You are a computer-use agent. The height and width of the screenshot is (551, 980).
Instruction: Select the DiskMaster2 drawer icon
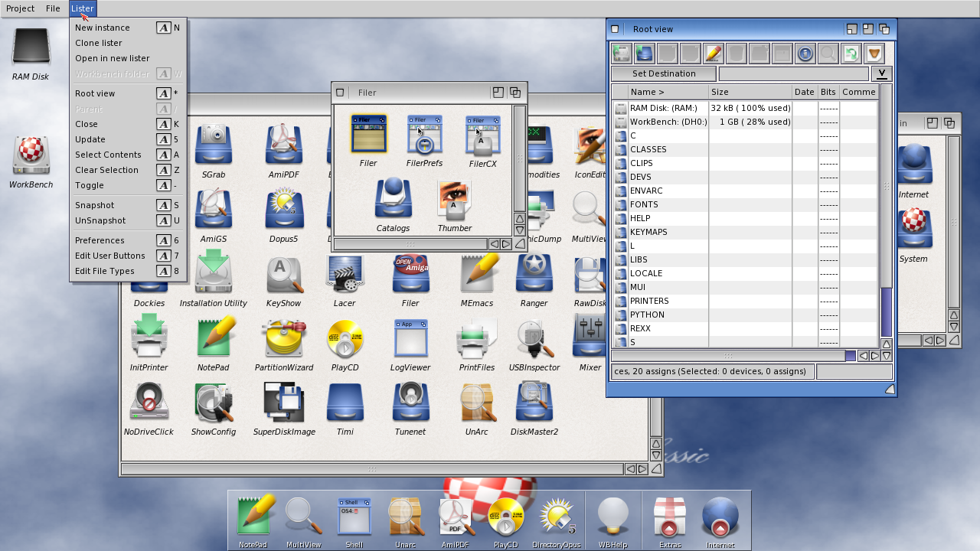[534, 409]
